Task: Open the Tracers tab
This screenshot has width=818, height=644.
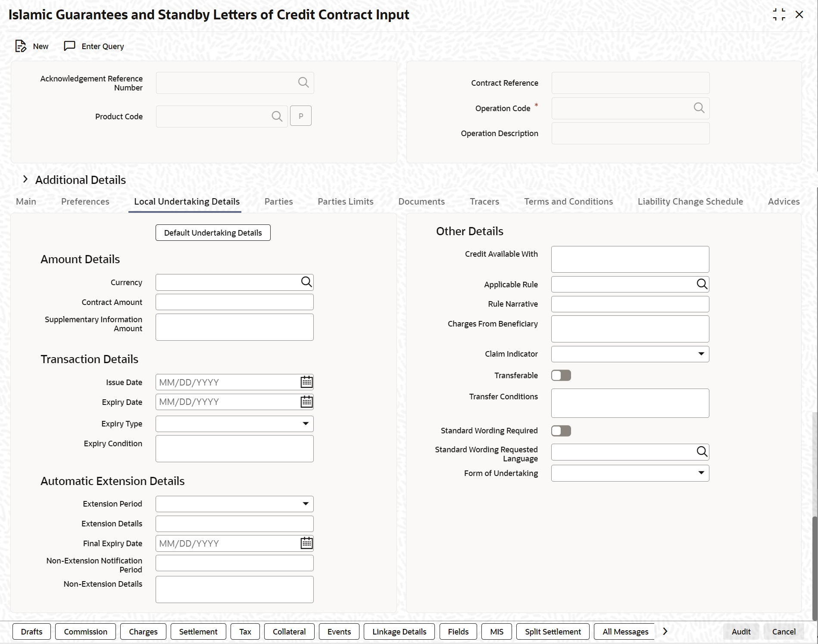Action: (484, 202)
